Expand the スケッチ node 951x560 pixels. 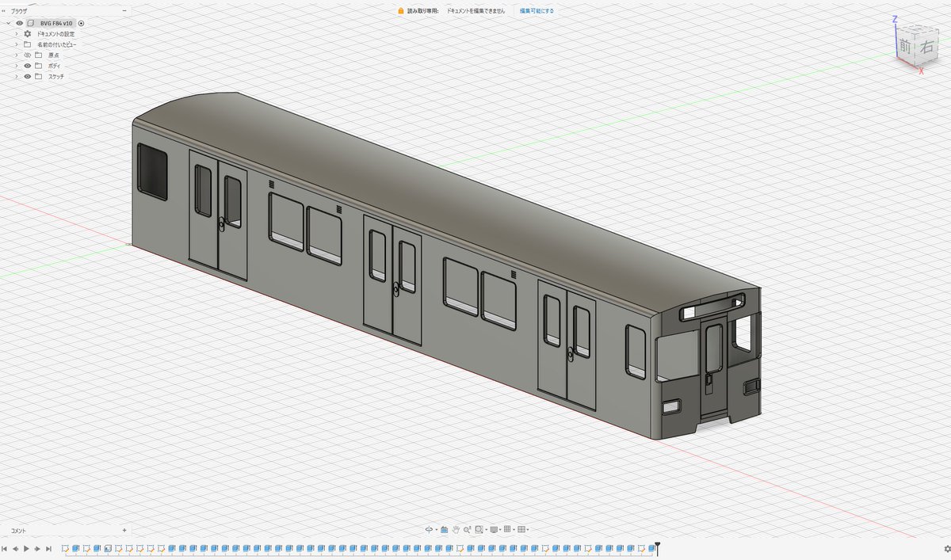click(16, 76)
